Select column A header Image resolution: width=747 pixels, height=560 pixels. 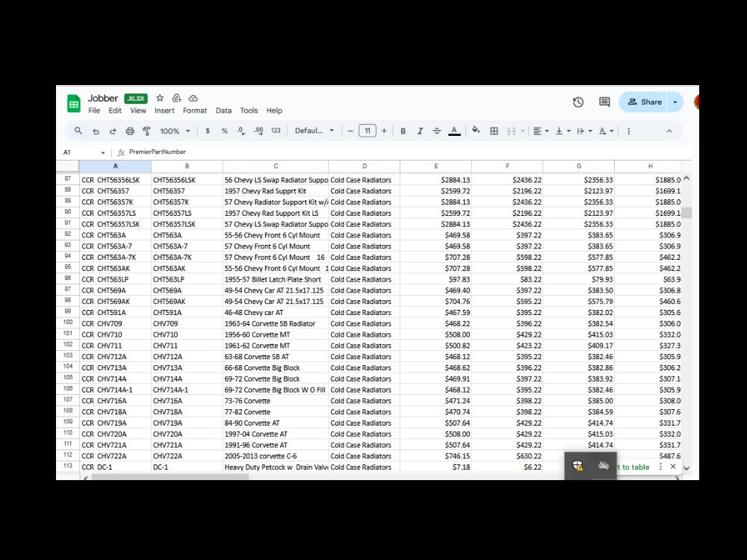tap(115, 167)
